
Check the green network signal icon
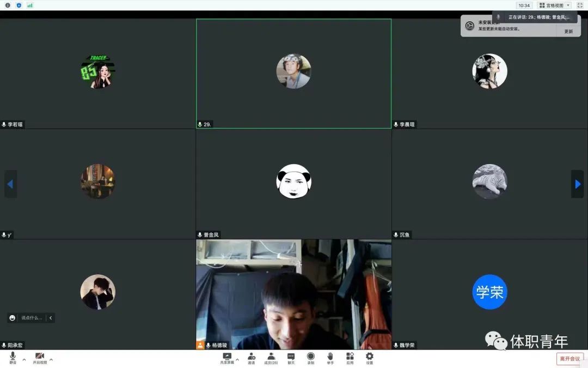(x=30, y=5)
